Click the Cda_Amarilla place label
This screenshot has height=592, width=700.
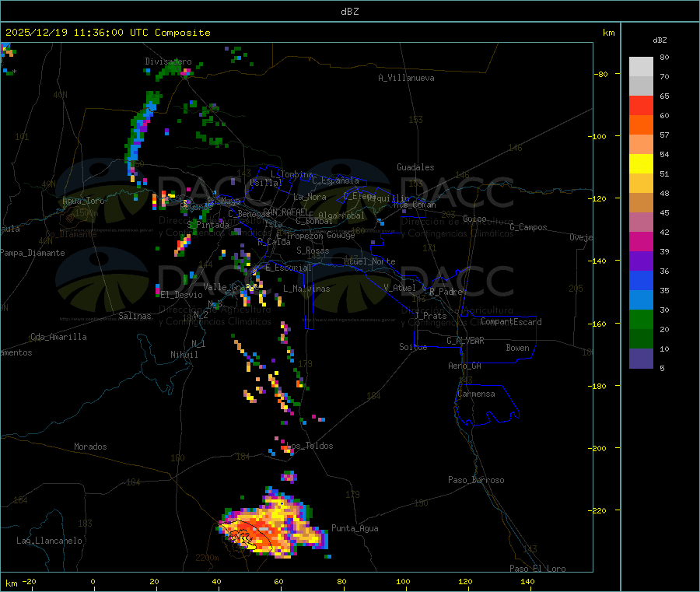(x=58, y=337)
